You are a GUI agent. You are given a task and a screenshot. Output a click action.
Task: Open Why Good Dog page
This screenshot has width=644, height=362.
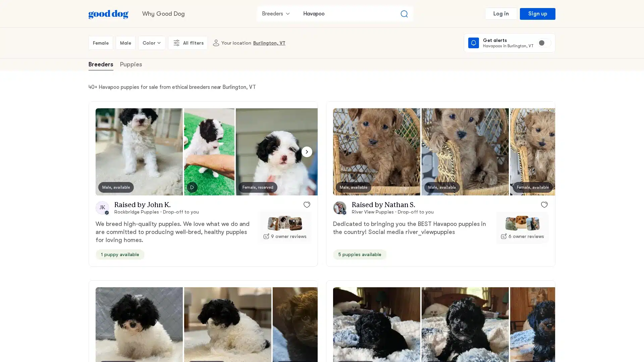point(163,14)
